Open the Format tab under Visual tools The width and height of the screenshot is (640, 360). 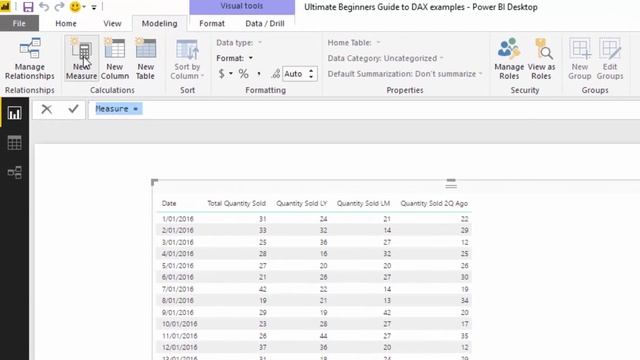212,23
